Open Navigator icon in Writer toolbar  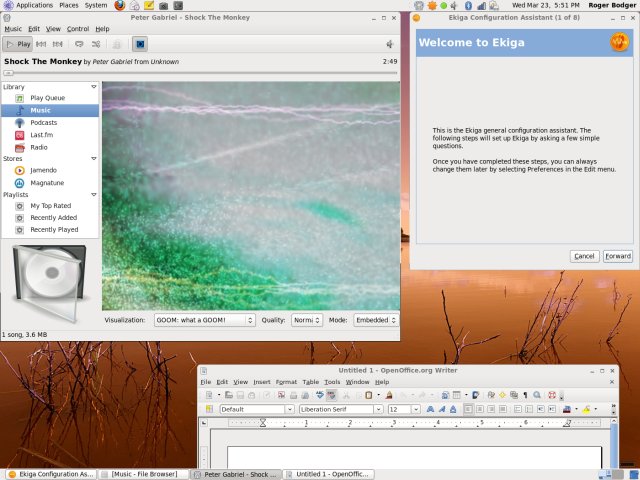tap(502, 395)
